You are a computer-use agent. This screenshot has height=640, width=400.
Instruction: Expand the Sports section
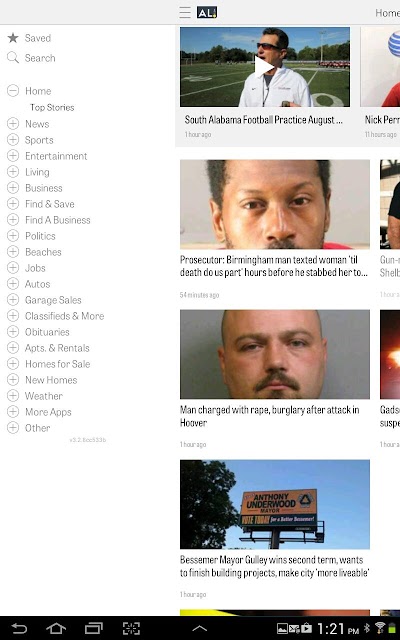point(13,140)
